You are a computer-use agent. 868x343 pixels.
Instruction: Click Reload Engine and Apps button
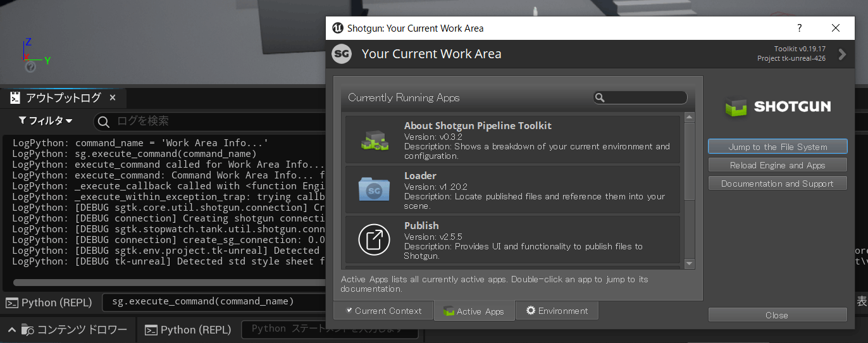[x=778, y=165]
